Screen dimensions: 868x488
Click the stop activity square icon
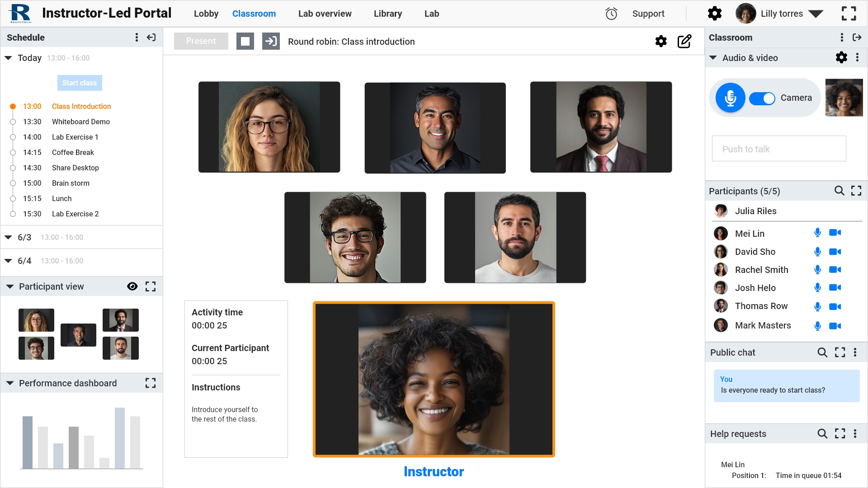pyautogui.click(x=245, y=41)
